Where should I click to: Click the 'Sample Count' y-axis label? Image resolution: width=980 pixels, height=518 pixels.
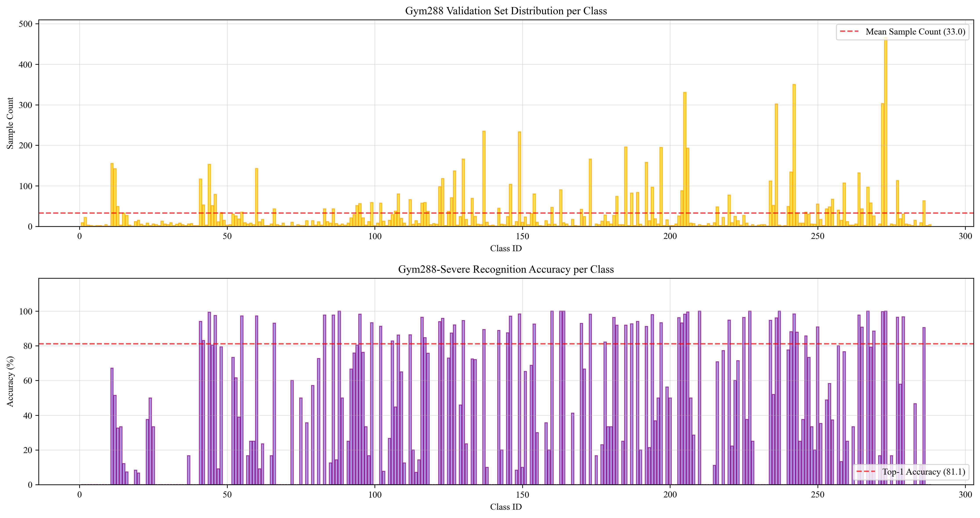click(10, 123)
